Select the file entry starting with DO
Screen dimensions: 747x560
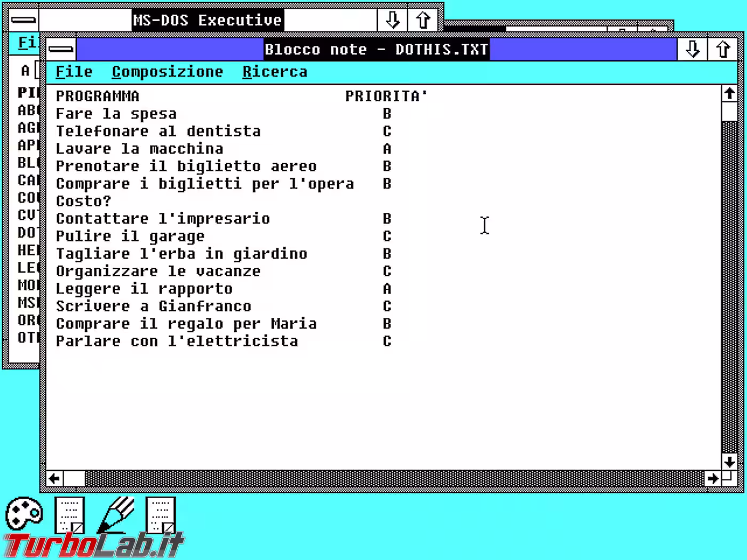tap(26, 233)
